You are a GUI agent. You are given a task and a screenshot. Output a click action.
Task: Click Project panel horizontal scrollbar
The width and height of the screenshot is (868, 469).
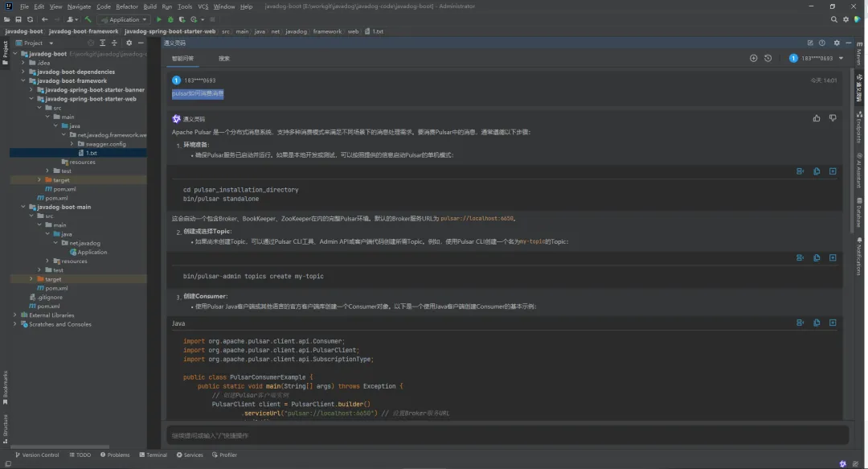(59, 446)
